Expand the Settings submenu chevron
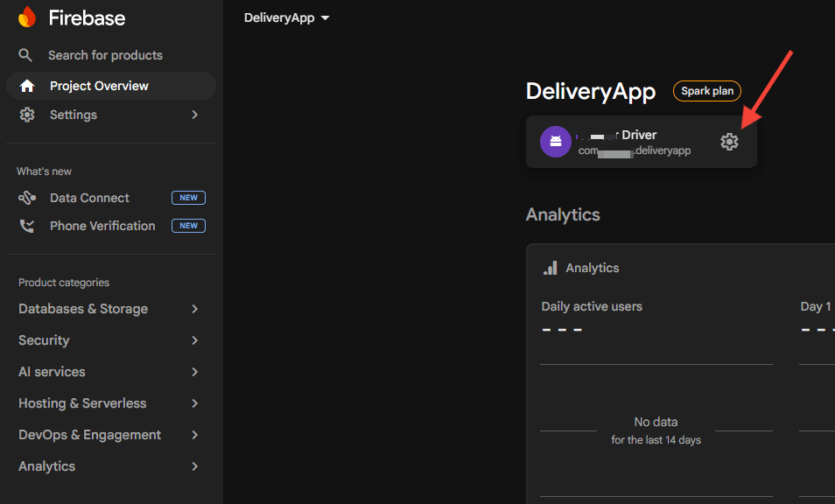Screen dimensions: 835x504 (195, 115)
